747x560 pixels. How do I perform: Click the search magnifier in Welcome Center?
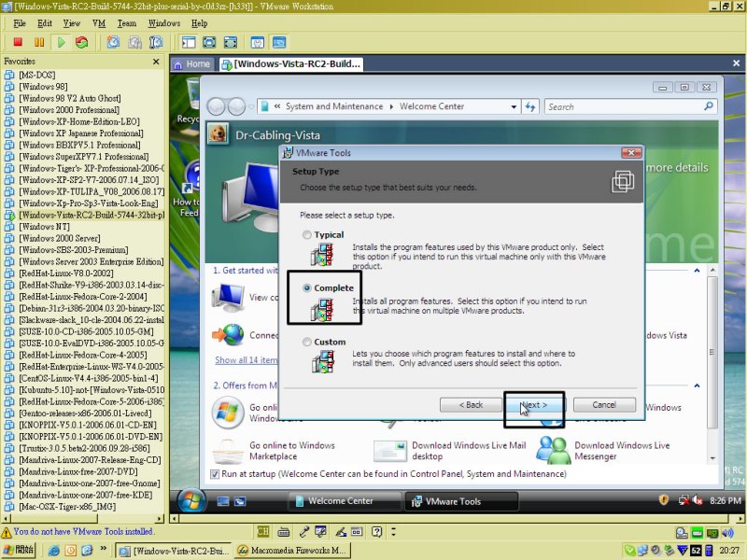(x=709, y=106)
